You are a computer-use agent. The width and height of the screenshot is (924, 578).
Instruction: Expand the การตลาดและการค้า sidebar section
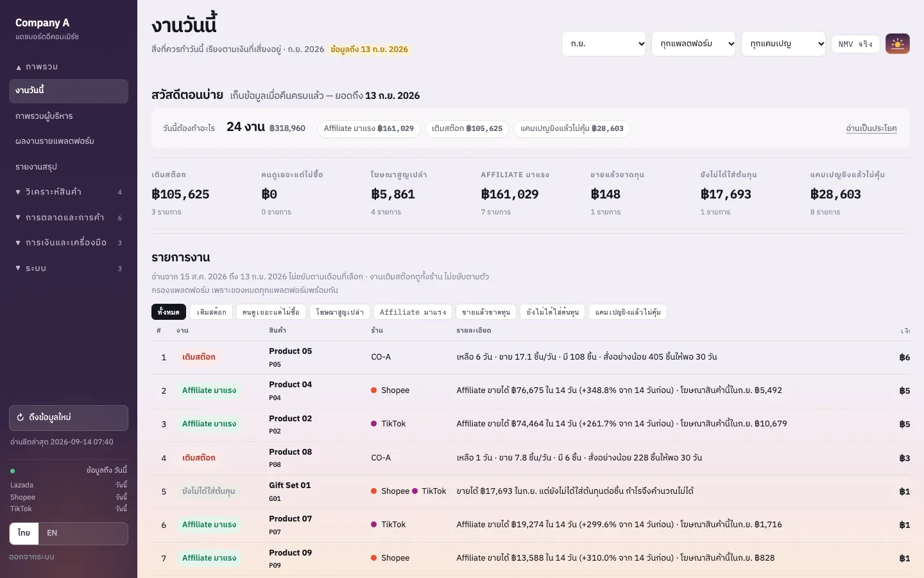(x=69, y=217)
